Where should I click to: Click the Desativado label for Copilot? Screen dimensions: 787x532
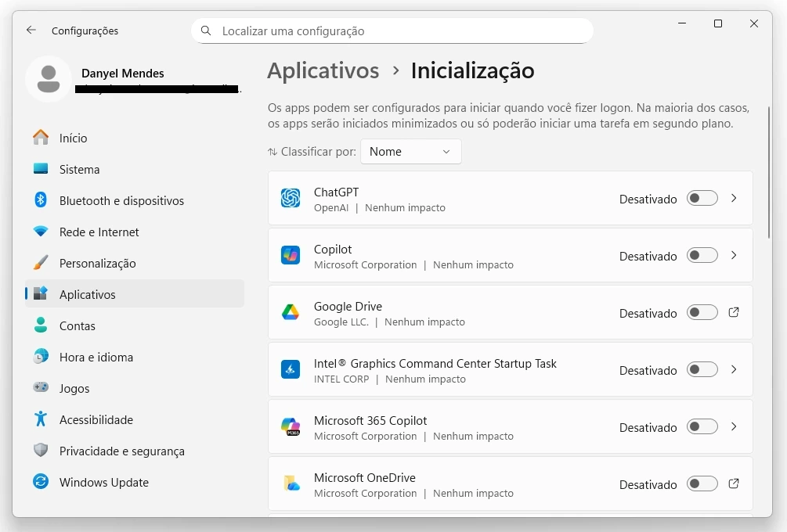pyautogui.click(x=648, y=257)
